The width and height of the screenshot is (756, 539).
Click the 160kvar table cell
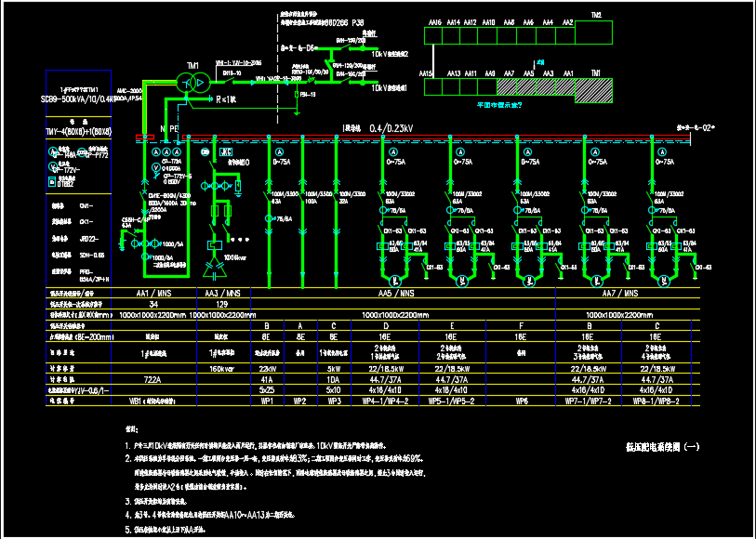221,369
